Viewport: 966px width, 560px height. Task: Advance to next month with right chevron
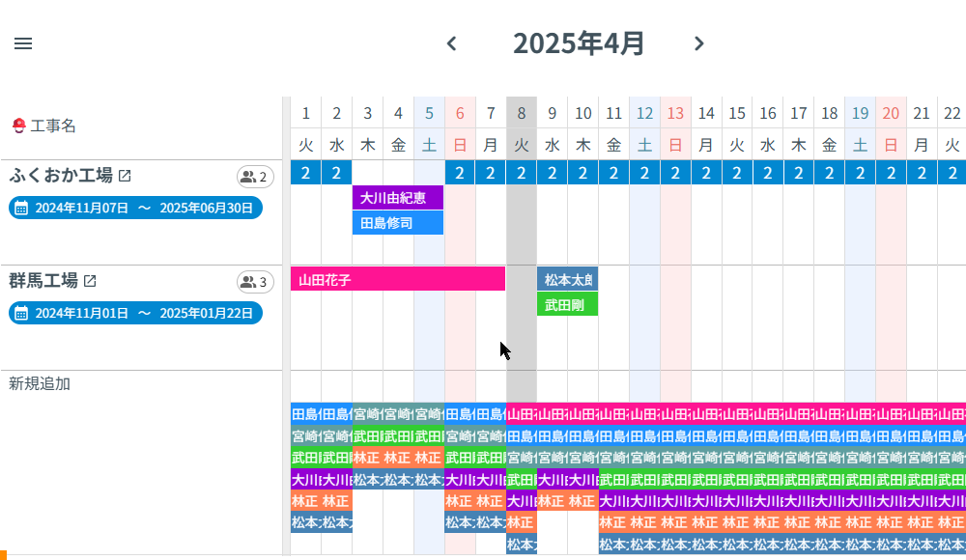pyautogui.click(x=698, y=43)
